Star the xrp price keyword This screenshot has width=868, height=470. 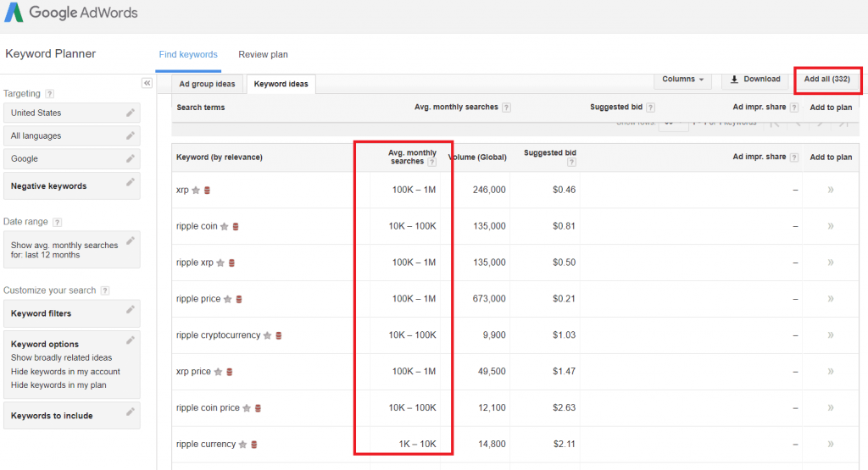[218, 372]
